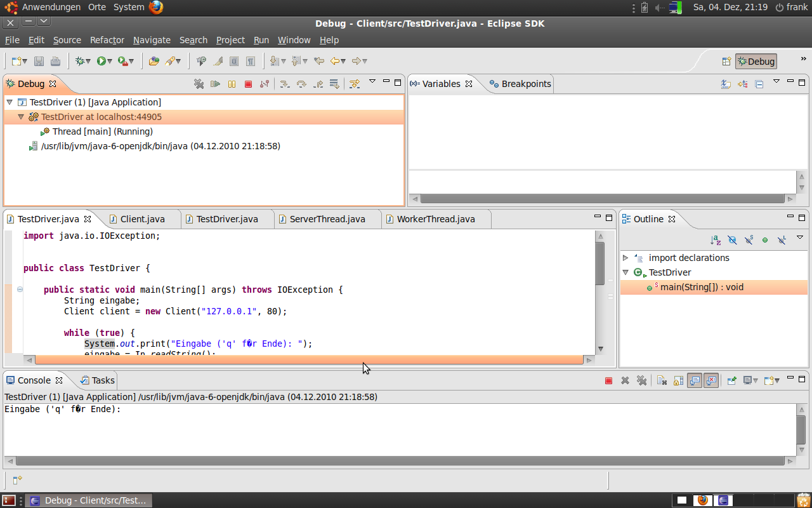Toggle Show Type Names in Variables view
The height and width of the screenshot is (508, 812).
point(726,83)
